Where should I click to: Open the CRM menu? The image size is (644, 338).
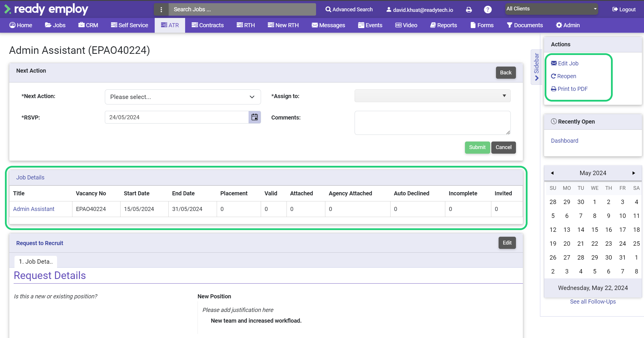(x=88, y=25)
